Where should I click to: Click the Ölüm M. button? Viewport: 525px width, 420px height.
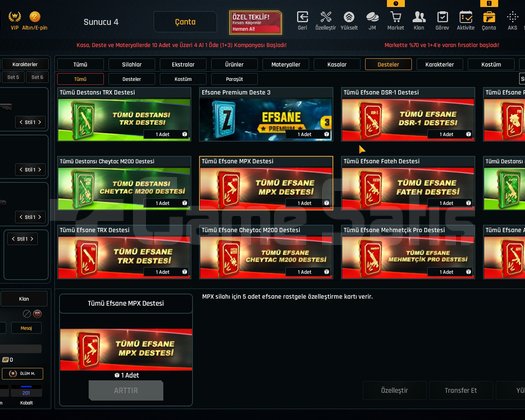(23, 373)
